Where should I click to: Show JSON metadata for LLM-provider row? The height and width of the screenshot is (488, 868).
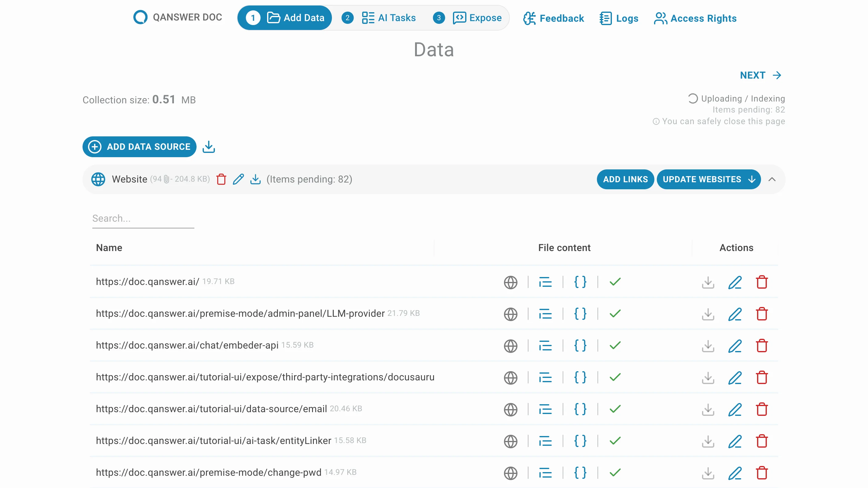pos(580,314)
